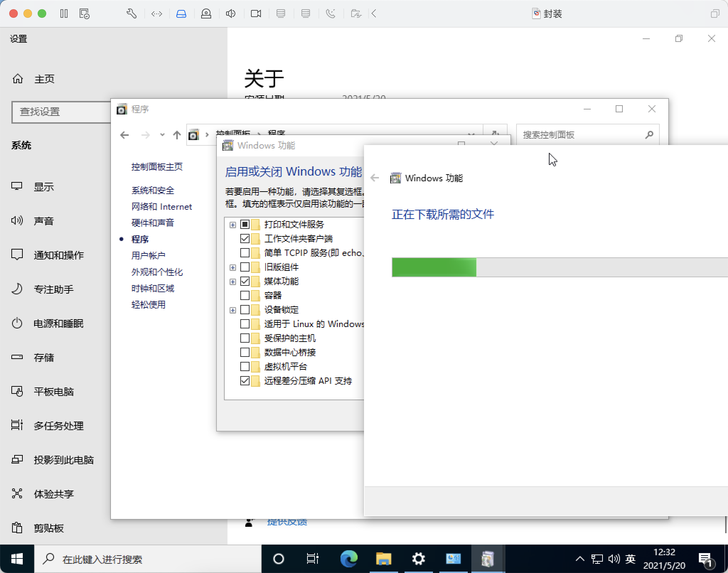This screenshot has width=728, height=573.
Task: Open 系统和安全 control panel link
Action: [152, 191]
